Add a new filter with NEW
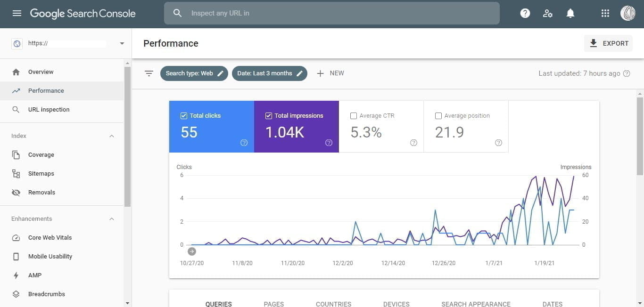This screenshot has height=307, width=644. 330,73
